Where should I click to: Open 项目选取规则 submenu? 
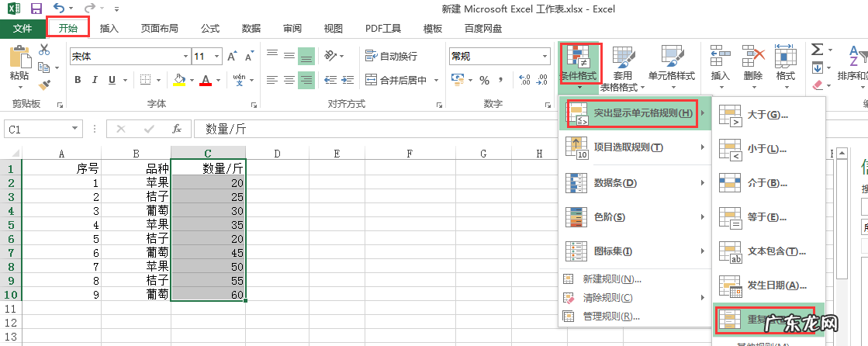click(x=635, y=147)
